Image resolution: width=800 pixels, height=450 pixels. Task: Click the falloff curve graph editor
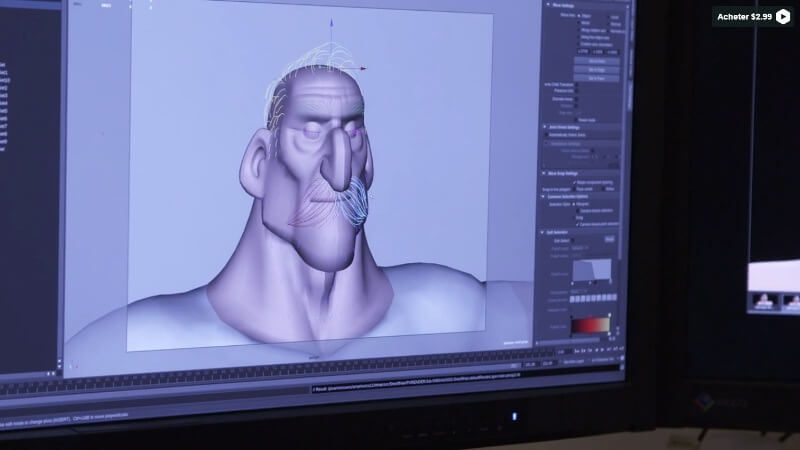594,270
